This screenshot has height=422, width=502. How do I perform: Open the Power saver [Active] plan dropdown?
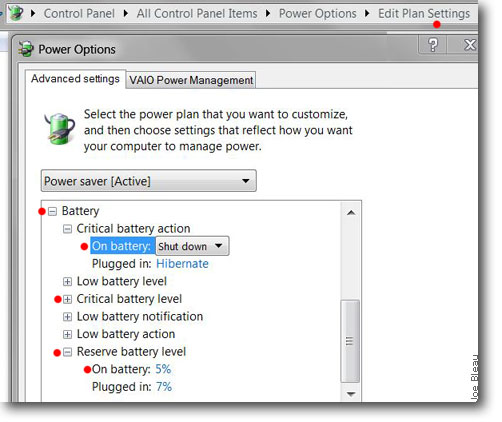[149, 181]
